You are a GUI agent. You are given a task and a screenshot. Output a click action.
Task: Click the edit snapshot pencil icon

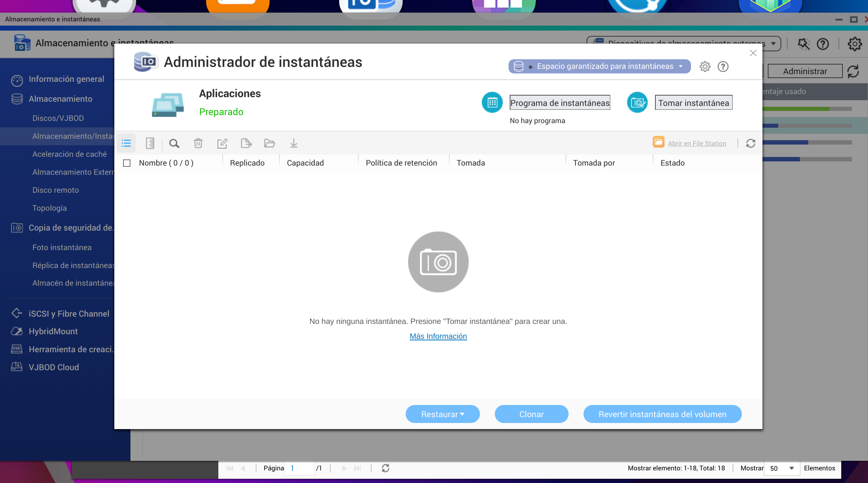coord(222,143)
